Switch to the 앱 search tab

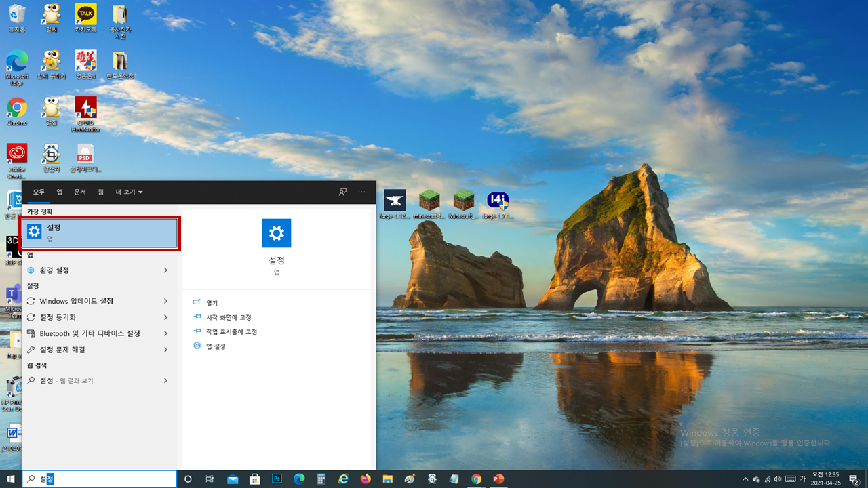point(59,192)
